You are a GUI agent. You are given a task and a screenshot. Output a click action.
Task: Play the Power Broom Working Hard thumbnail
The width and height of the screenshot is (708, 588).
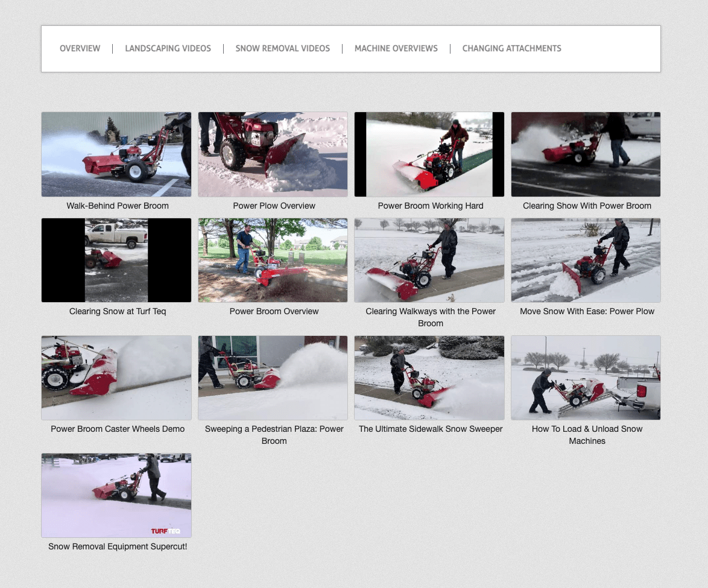coord(429,154)
